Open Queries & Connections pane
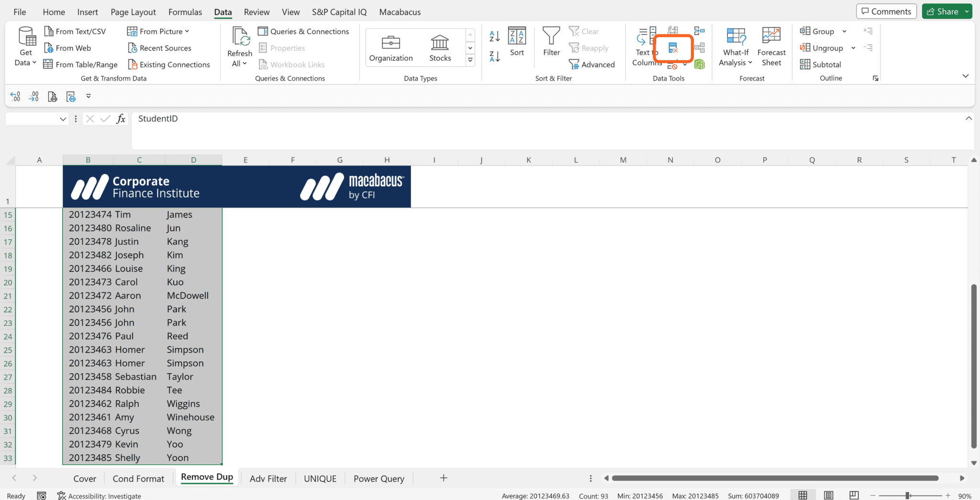This screenshot has height=500, width=980. 304,31
